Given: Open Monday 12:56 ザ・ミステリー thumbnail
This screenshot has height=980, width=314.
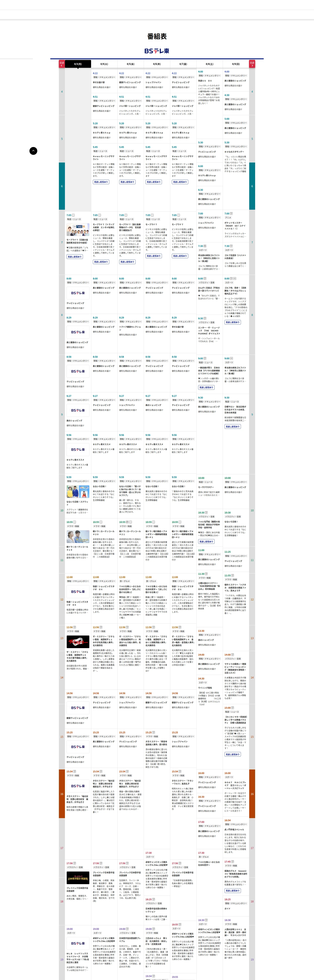Looking at the screenshot, I should coord(78,642).
